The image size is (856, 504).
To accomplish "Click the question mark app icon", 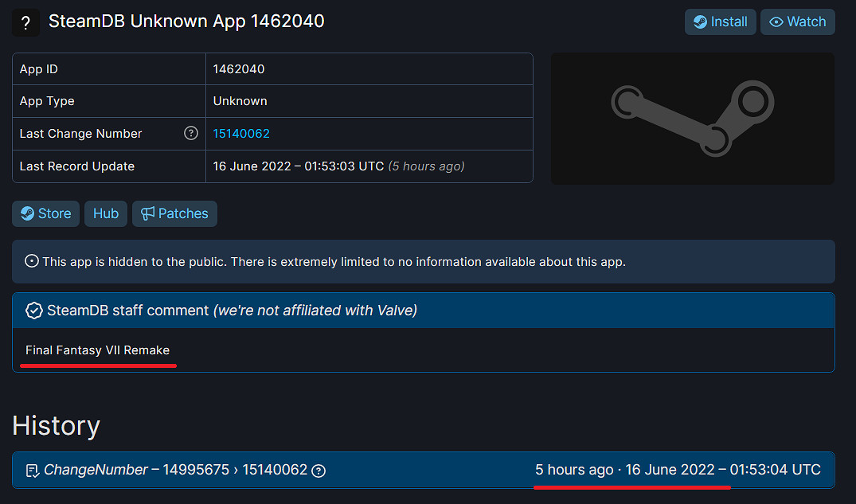I will (25, 22).
